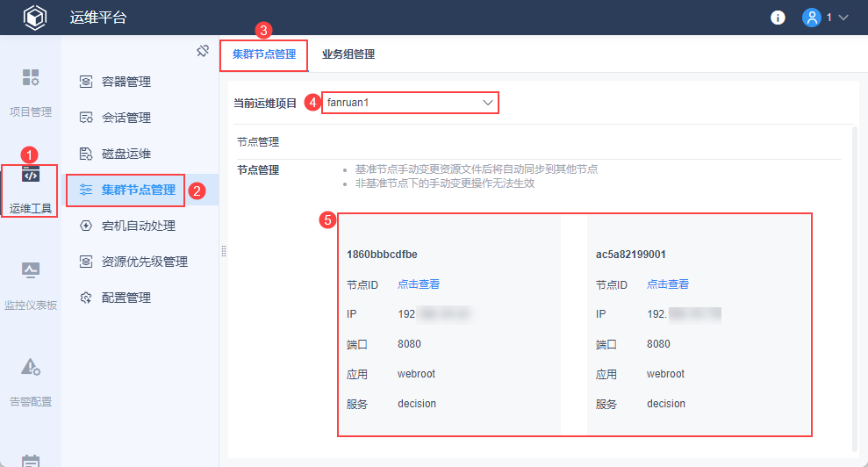Click 会话管理 menu icon
Image resolution: width=868 pixels, height=467 pixels.
pyautogui.click(x=86, y=118)
